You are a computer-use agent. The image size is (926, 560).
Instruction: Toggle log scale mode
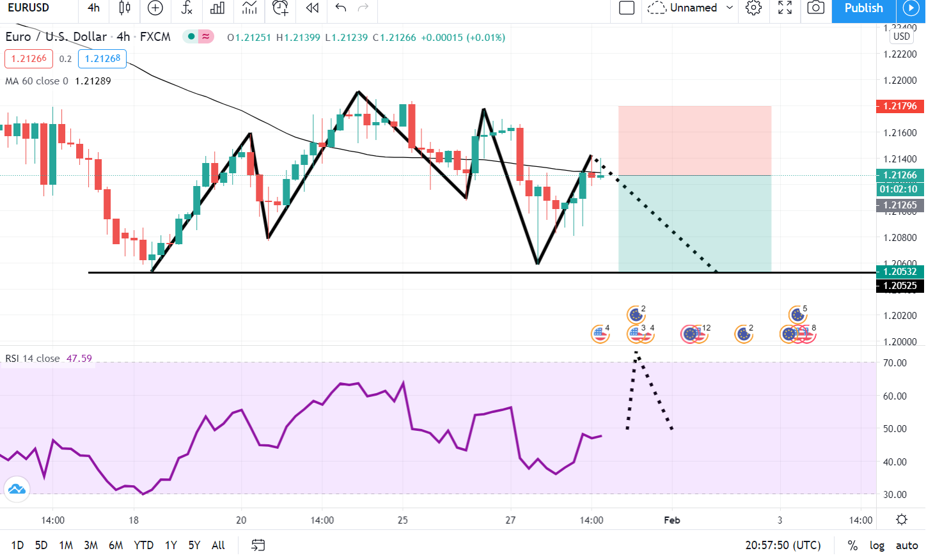click(x=877, y=545)
